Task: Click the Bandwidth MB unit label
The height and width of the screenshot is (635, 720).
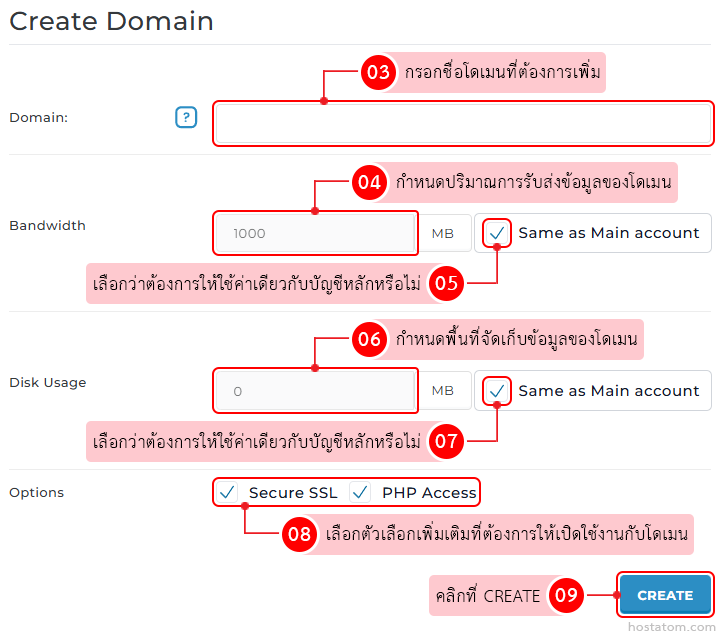Action: click(x=443, y=233)
